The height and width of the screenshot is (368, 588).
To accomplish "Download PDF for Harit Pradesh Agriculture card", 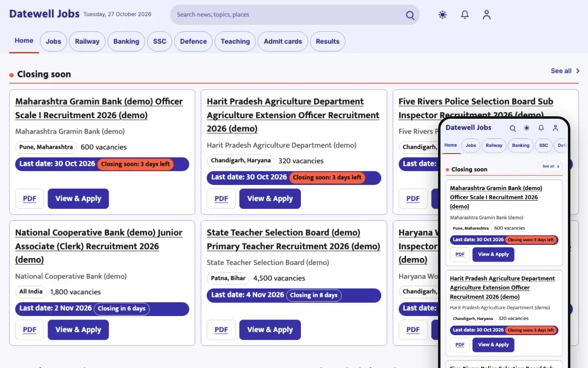I will point(221,199).
